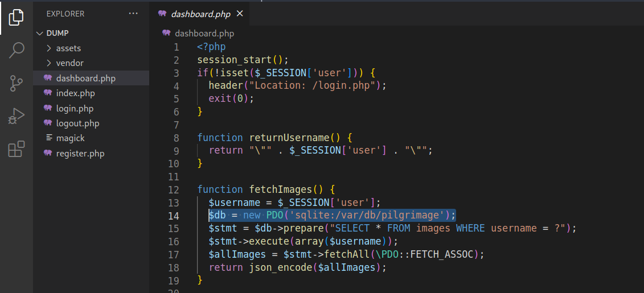Expand the assets folder chevron
Image resolution: width=644 pixels, height=293 pixels.
tap(49, 48)
